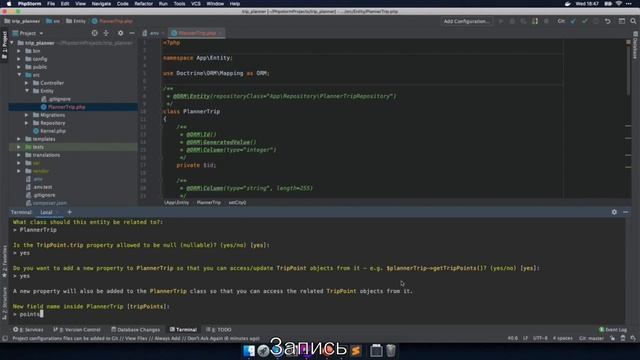Click the Rollback/undo arrow icon in toolbar
Screen dimensions: 640x360
point(608,21)
